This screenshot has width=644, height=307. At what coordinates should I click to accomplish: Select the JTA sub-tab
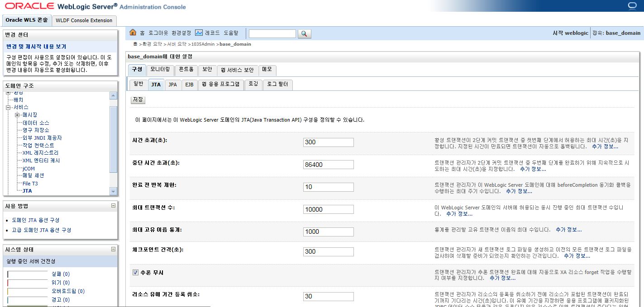[156, 85]
